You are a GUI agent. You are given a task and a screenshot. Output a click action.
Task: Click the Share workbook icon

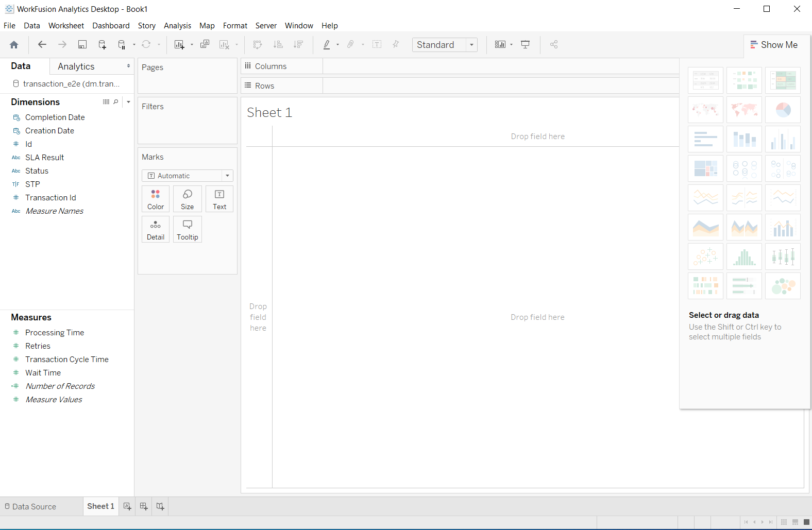pyautogui.click(x=554, y=45)
